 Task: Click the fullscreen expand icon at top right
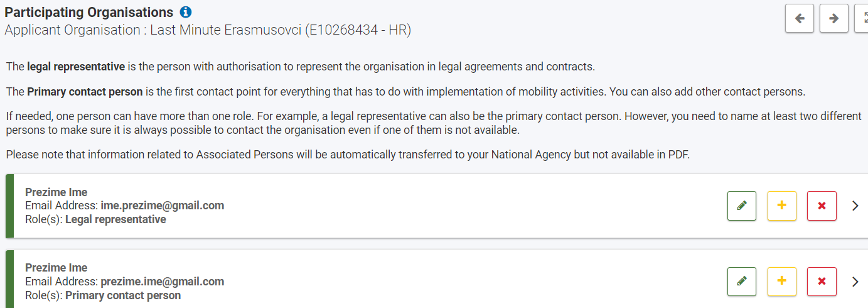point(863,18)
